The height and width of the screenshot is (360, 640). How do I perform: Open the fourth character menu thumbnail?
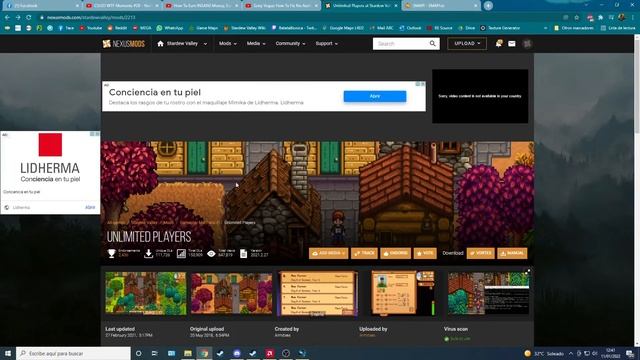click(x=403, y=293)
